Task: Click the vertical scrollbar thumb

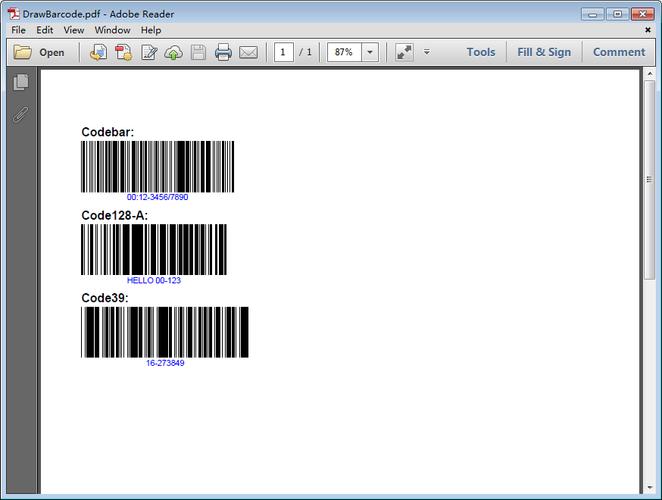Action: coord(649,179)
